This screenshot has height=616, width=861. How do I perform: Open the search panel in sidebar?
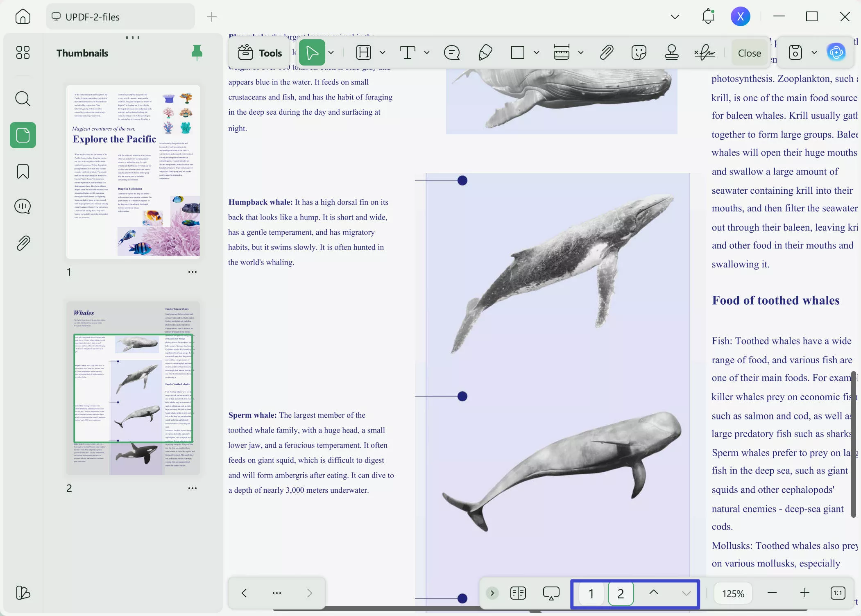pyautogui.click(x=23, y=99)
